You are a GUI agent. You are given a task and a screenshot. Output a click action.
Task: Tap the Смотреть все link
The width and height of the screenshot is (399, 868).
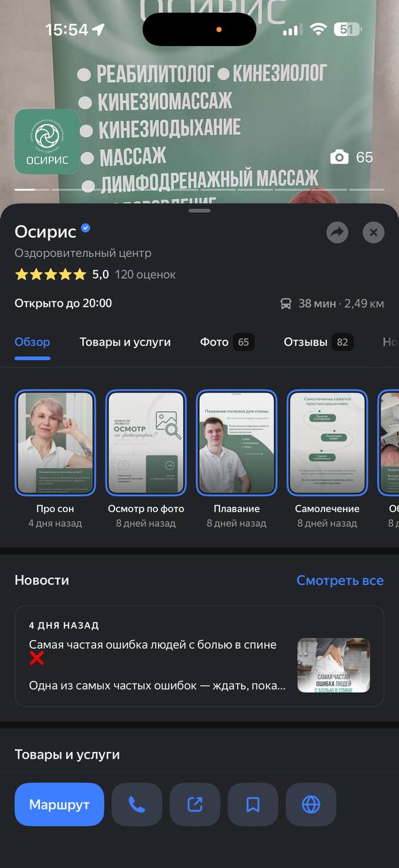pyautogui.click(x=340, y=580)
